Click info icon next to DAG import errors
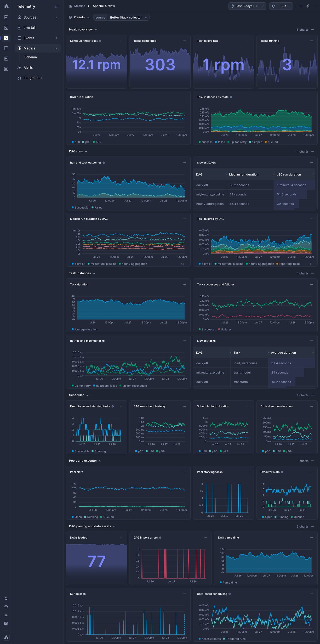320x644 pixels. pos(160,538)
